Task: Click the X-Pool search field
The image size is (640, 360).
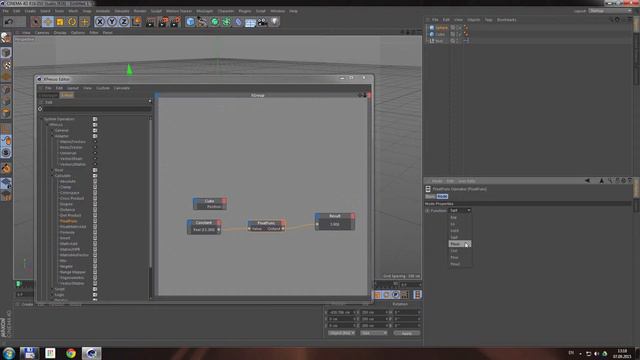Action: 97,109
